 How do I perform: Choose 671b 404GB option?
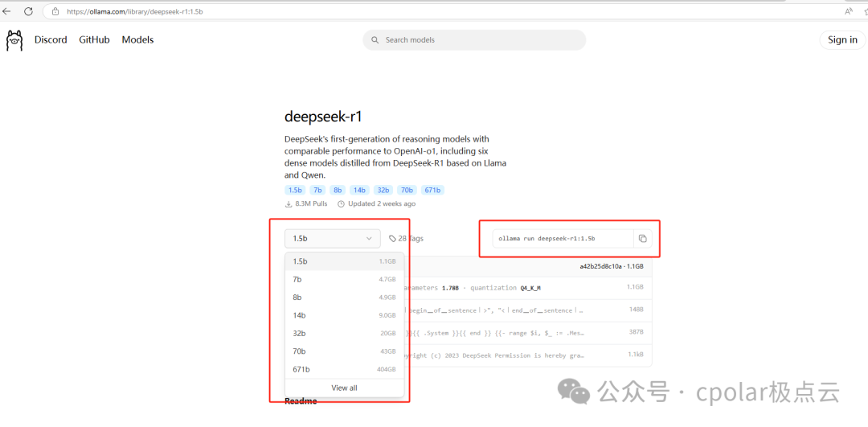pyautogui.click(x=344, y=369)
